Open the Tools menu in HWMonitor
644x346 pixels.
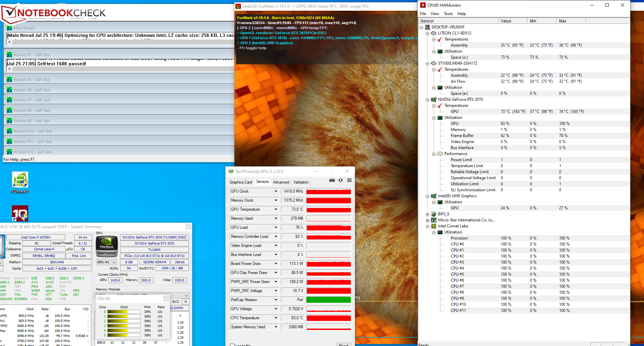pos(448,14)
